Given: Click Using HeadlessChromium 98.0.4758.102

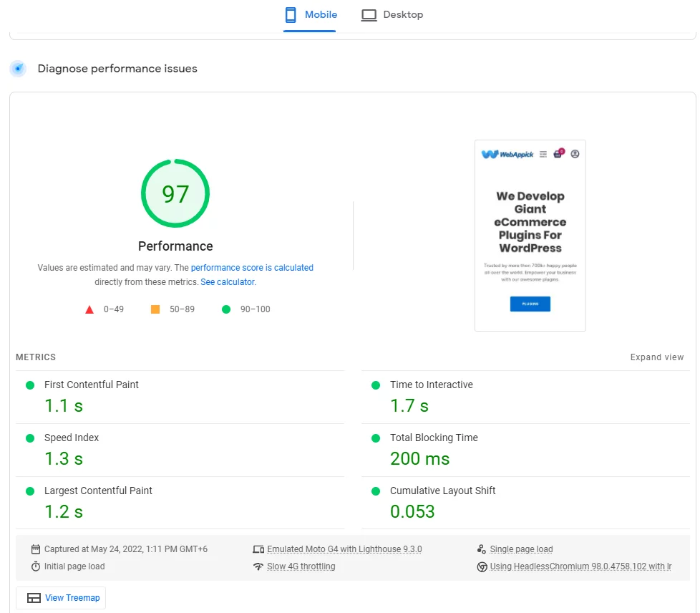Looking at the screenshot, I should pyautogui.click(x=580, y=566).
